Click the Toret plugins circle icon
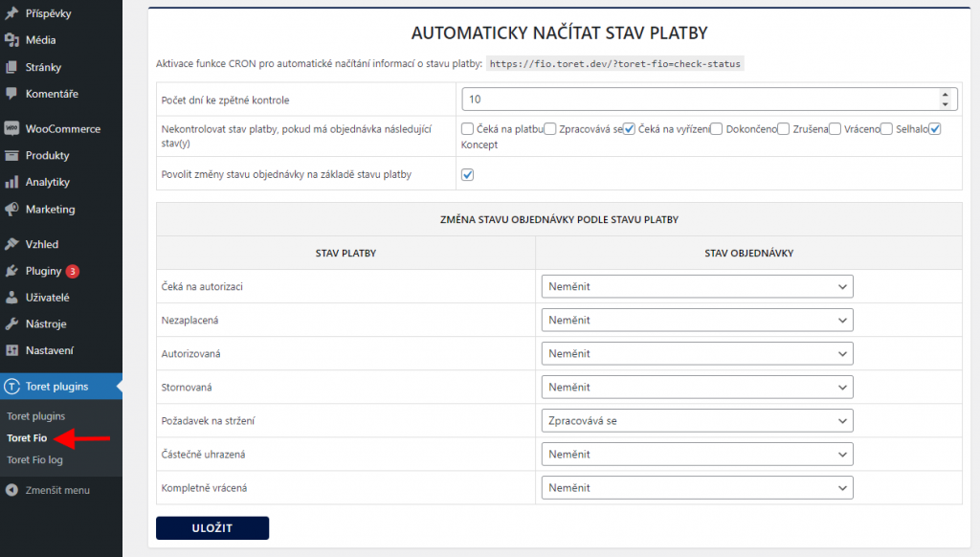 tap(11, 387)
